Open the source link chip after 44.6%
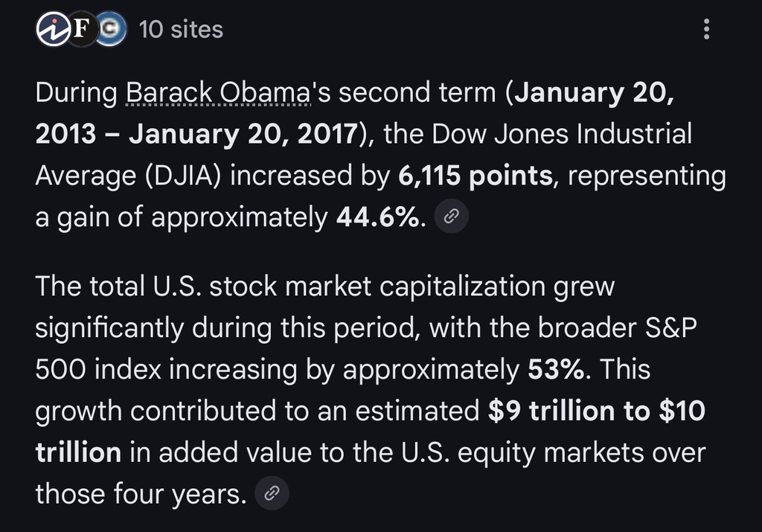The height and width of the screenshot is (532, 762). pyautogui.click(x=452, y=217)
